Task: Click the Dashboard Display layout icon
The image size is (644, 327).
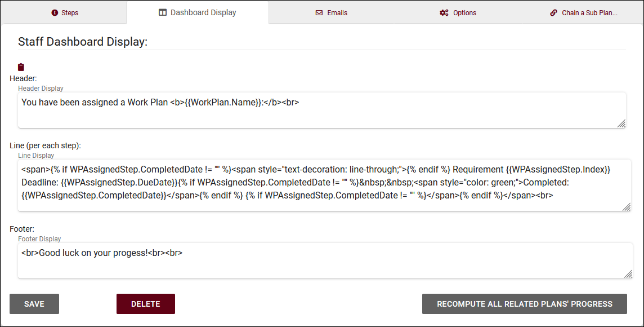Action: pos(163,12)
